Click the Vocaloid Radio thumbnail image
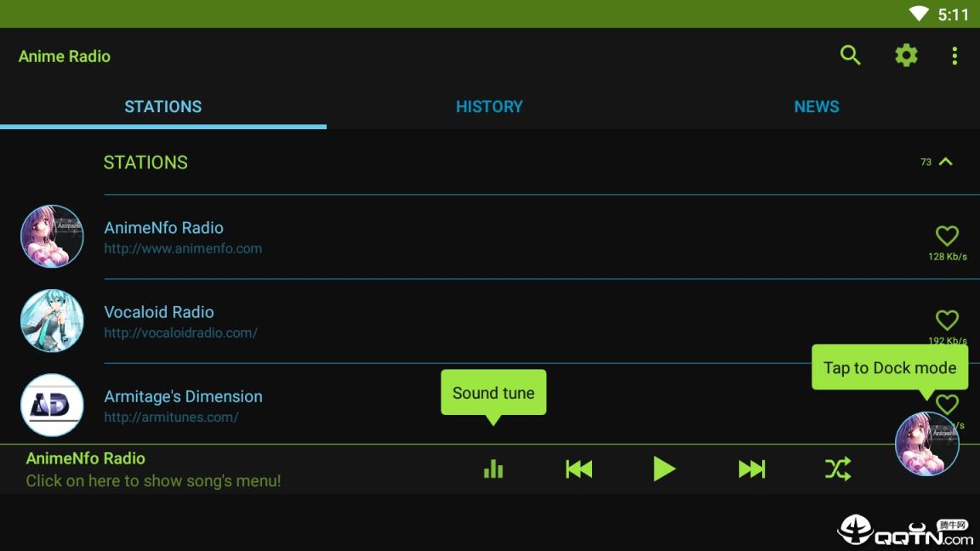980x551 pixels. (52, 321)
